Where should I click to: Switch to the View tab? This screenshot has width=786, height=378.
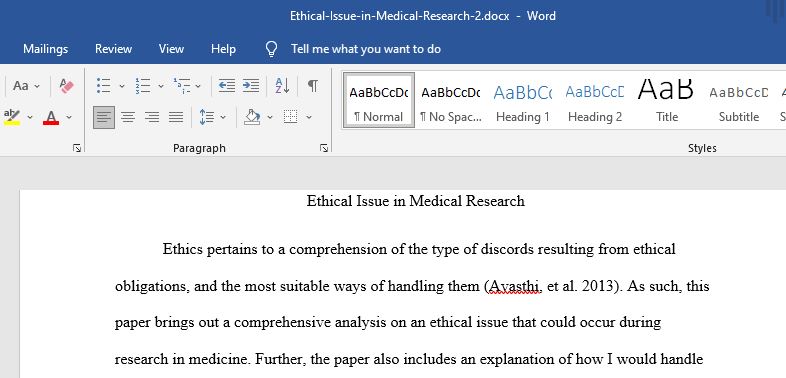pyautogui.click(x=171, y=49)
